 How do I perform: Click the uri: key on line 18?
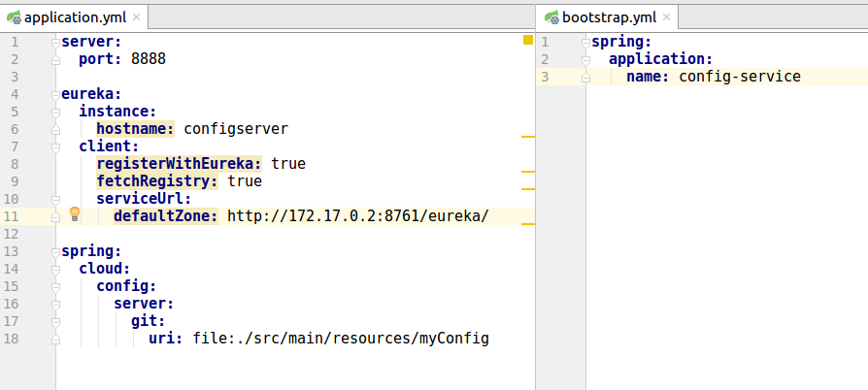(165, 339)
